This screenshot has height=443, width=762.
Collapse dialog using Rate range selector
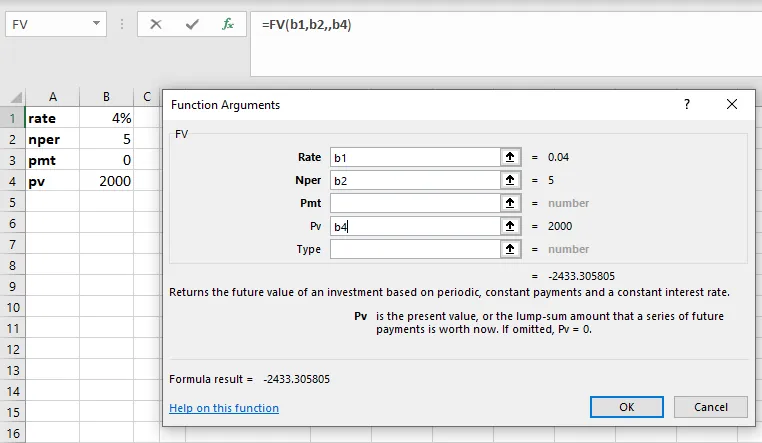click(510, 157)
